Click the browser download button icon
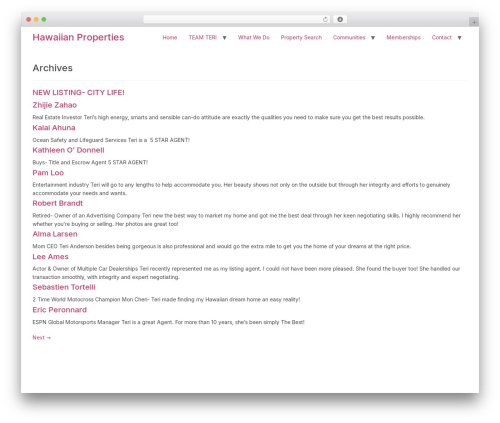The height and width of the screenshot is (423, 500). tap(340, 20)
